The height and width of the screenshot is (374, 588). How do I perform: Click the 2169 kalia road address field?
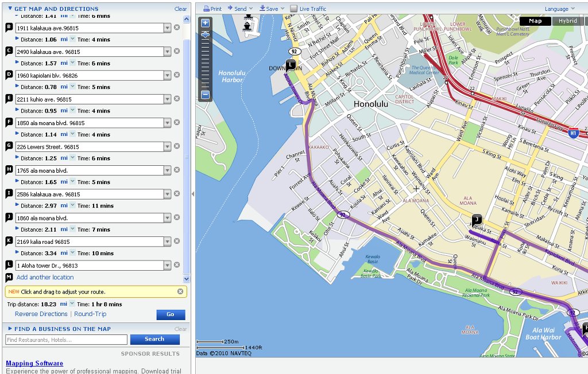[x=90, y=241]
